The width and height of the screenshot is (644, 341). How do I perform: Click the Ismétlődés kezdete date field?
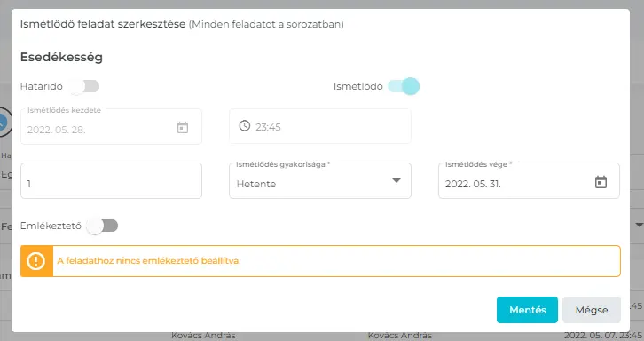[111, 127]
